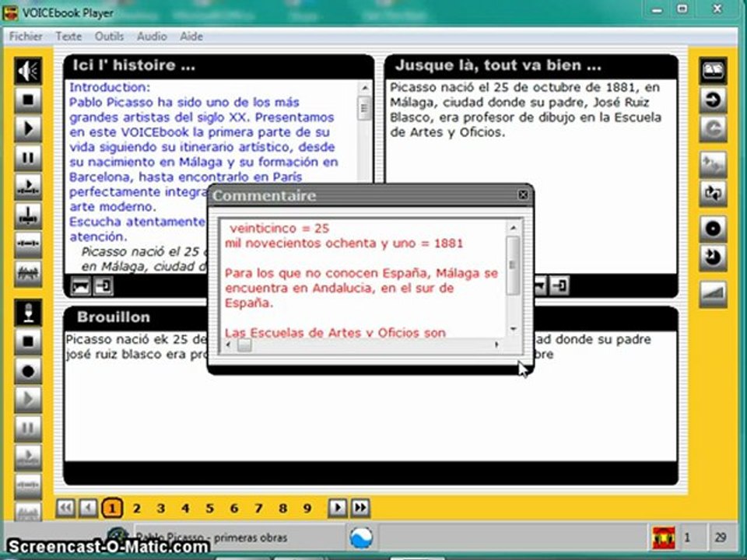Click the Commentaire horizontal scroll right arrow
Image resolution: width=747 pixels, height=560 pixels.
497,345
